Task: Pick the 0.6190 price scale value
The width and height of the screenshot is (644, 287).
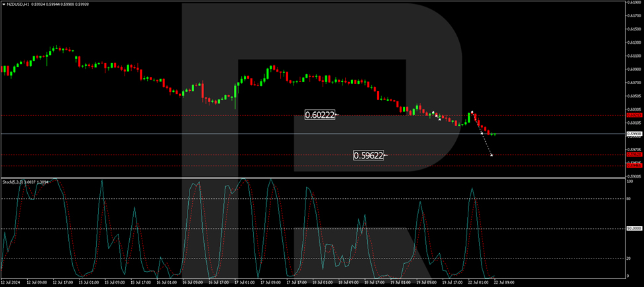Action: (633, 2)
